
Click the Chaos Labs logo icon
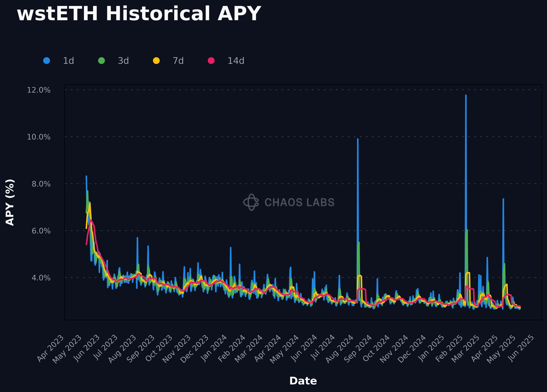coord(251,202)
